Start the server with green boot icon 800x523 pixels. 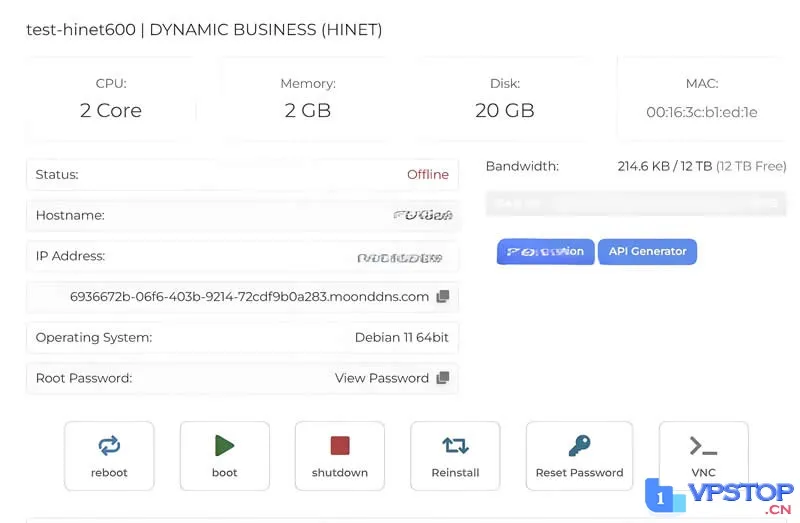click(x=224, y=445)
